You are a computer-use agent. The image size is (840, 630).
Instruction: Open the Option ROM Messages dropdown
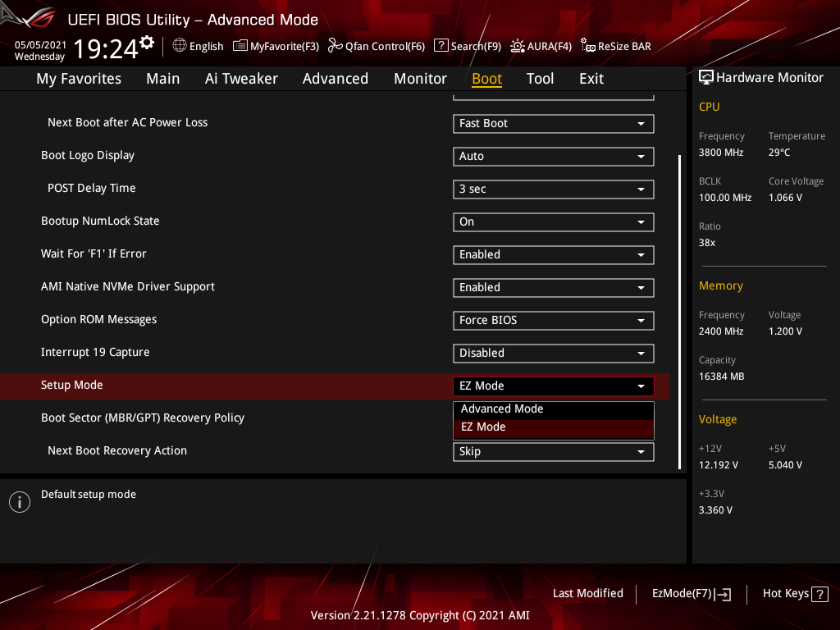[554, 321]
